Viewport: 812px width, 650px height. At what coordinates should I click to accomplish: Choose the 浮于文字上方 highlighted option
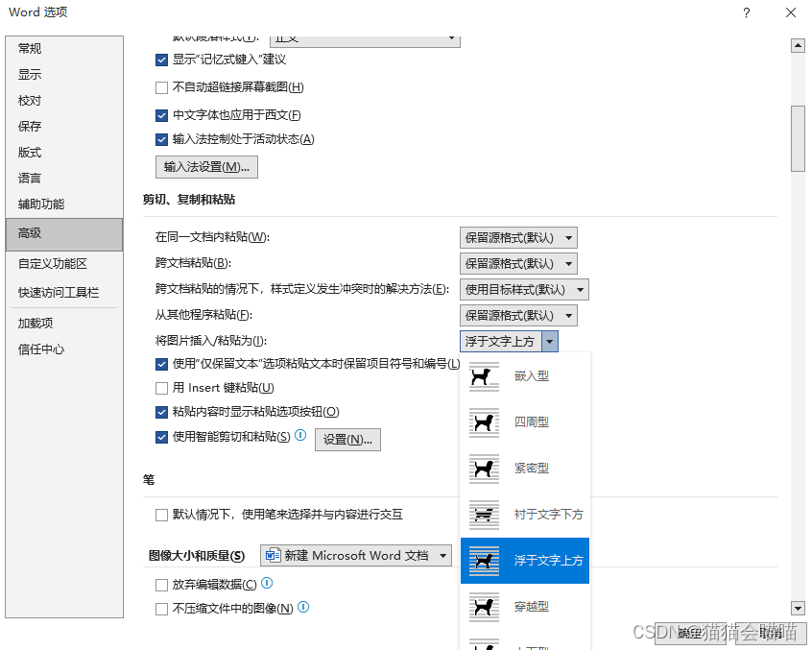(x=525, y=561)
